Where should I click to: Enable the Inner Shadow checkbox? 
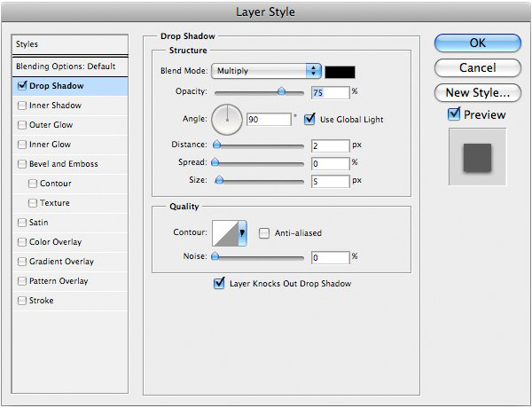pos(21,106)
